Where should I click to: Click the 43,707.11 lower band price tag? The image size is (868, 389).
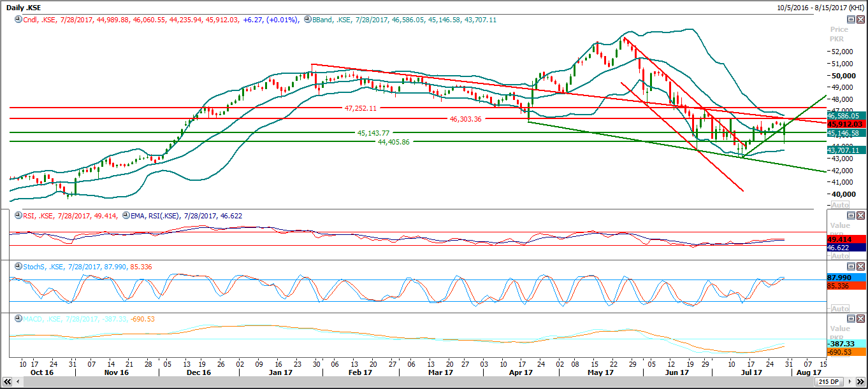pos(846,150)
